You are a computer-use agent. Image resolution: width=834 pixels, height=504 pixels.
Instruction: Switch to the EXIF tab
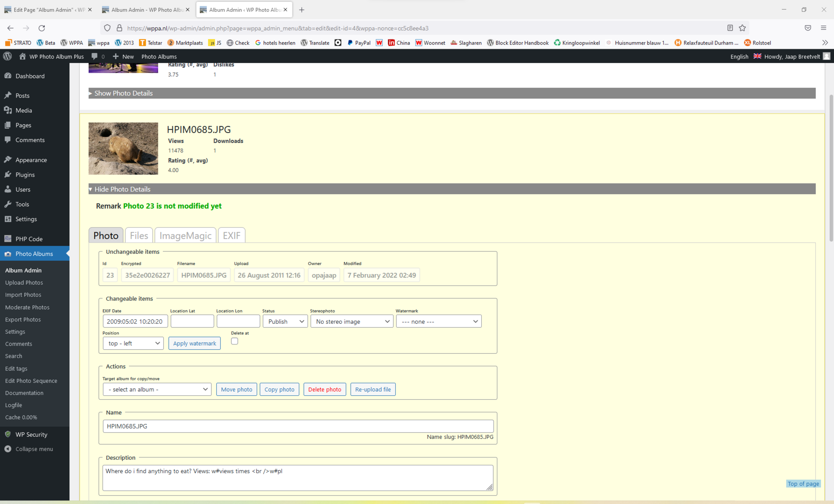pos(232,235)
